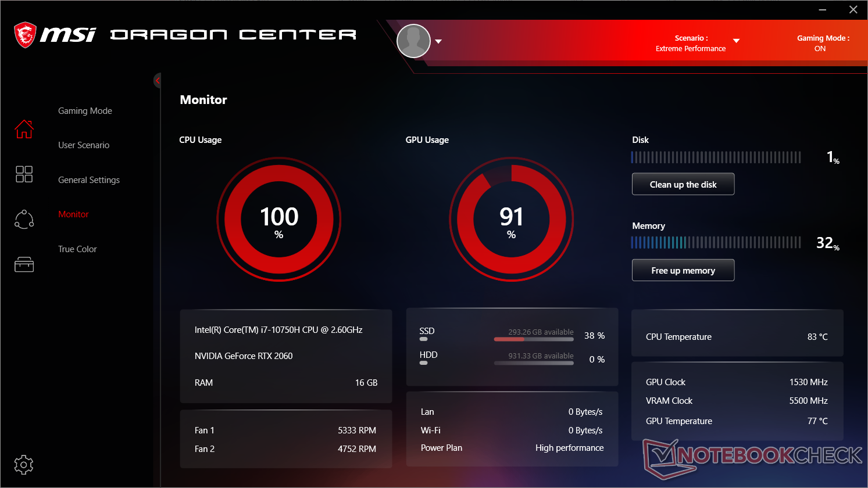Go to General Settings

(x=89, y=180)
